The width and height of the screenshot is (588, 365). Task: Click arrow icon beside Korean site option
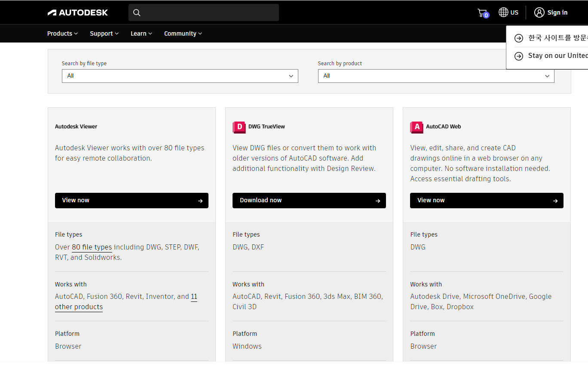(x=519, y=38)
